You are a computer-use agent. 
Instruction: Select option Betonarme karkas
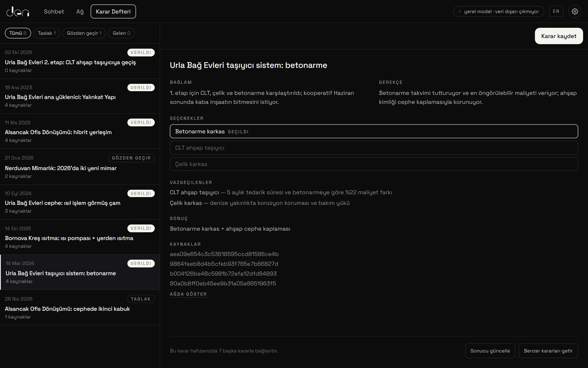pos(374,131)
